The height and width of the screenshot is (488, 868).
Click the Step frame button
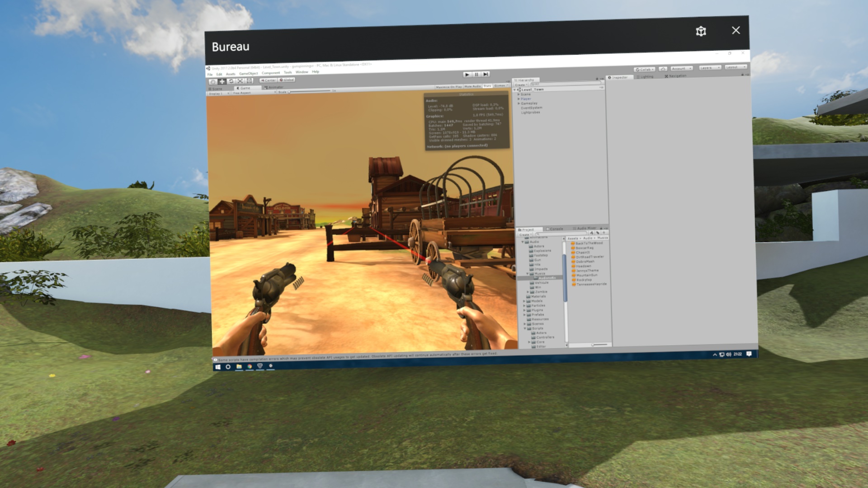click(486, 74)
